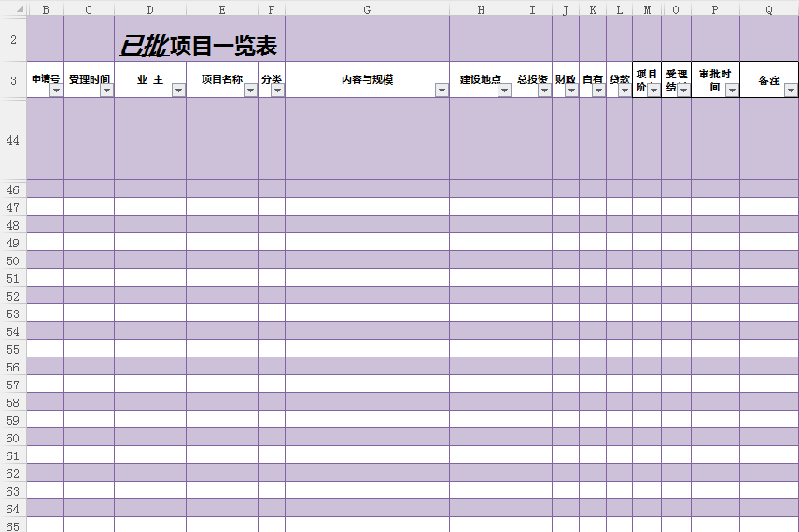Select column Q header
This screenshot has width=799, height=532.
[769, 9]
